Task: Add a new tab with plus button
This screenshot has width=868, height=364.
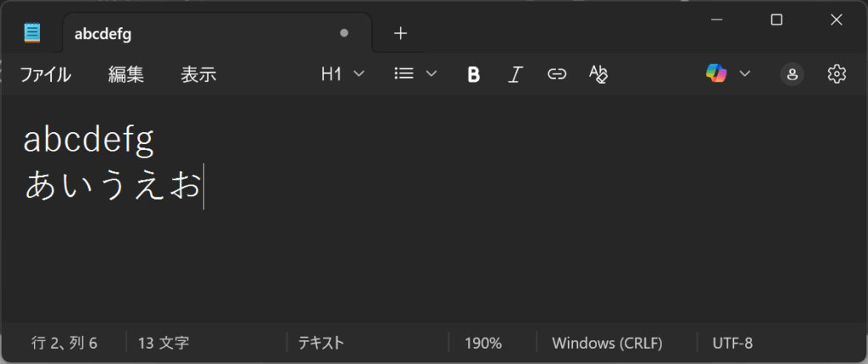Action: click(401, 33)
